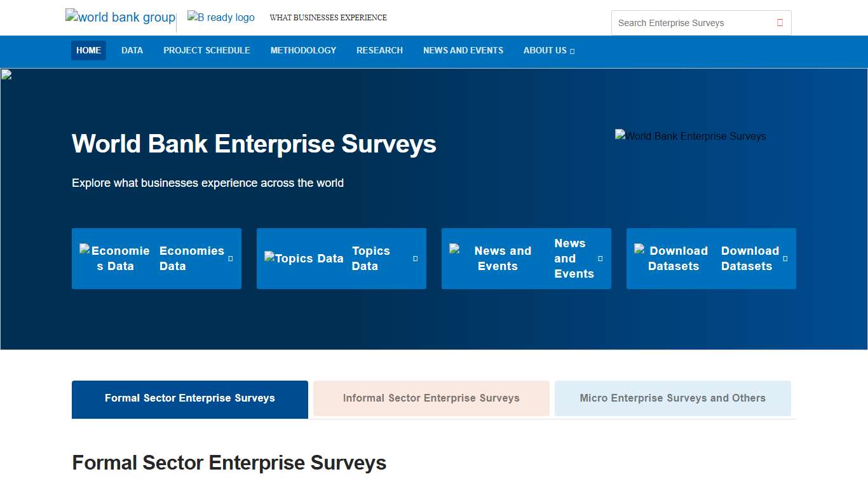868x488 pixels.
Task: Go to the PROJECT SCHEDULE page
Action: (x=207, y=51)
